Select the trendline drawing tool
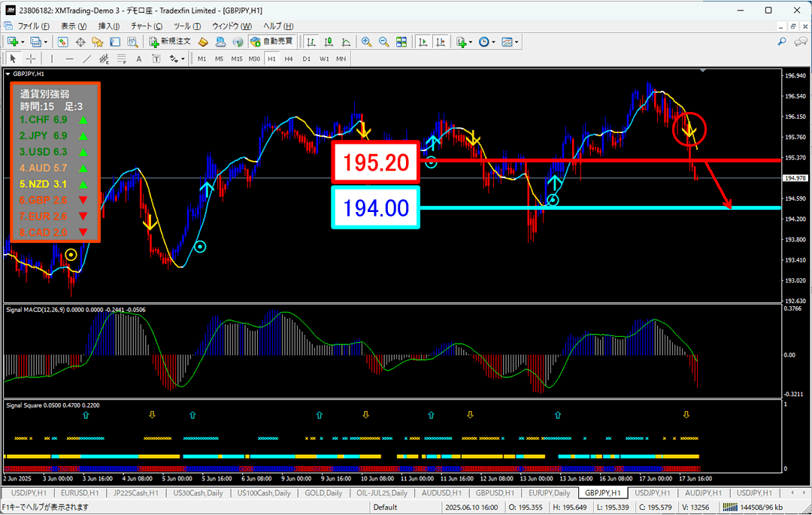The height and width of the screenshot is (515, 812). coord(86,59)
